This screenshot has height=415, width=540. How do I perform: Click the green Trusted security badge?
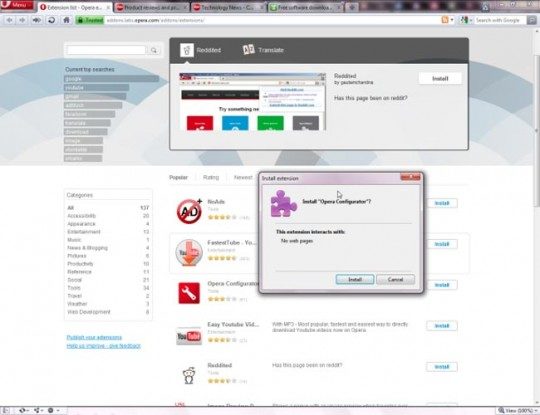pos(90,20)
